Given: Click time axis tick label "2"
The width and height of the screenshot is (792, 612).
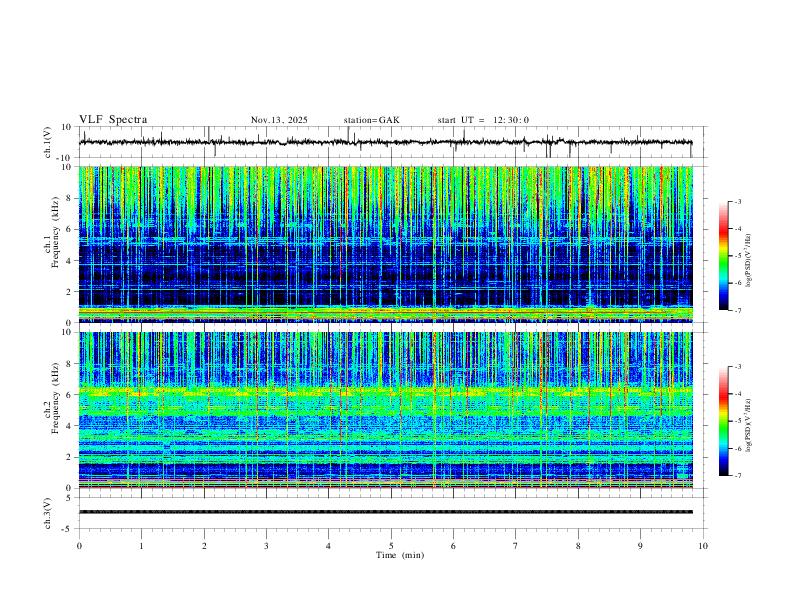Looking at the screenshot, I should pyautogui.click(x=204, y=546).
